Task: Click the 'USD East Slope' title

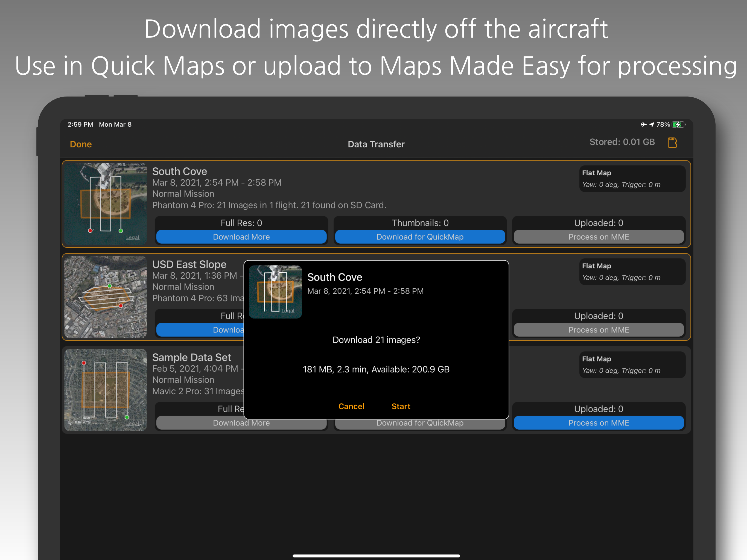Action: pos(189,264)
